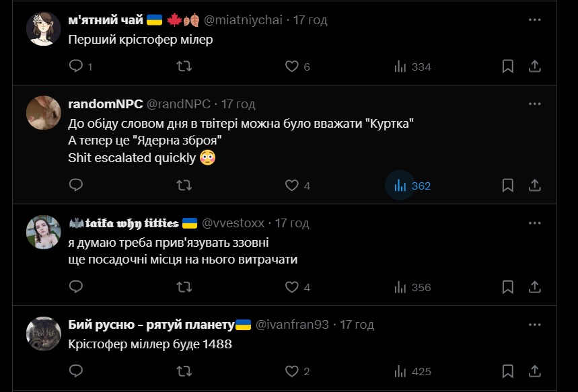This screenshot has height=392, width=578.
Task: Bookmark м'ятний чай's tweet
Action: [x=508, y=67]
